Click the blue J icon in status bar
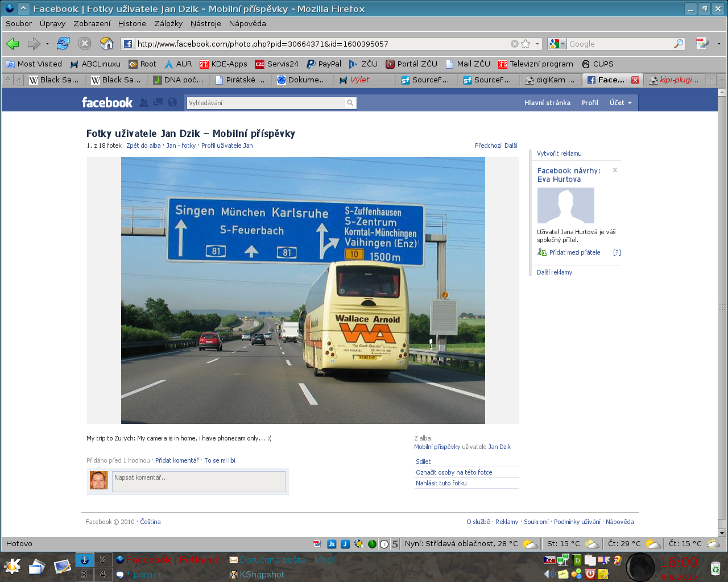 click(345, 544)
